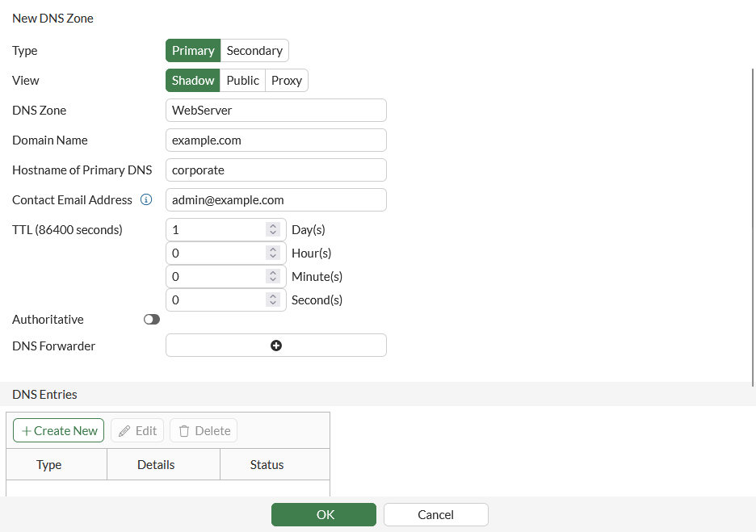Click the Status column header
The image size is (756, 532).
[267, 465]
